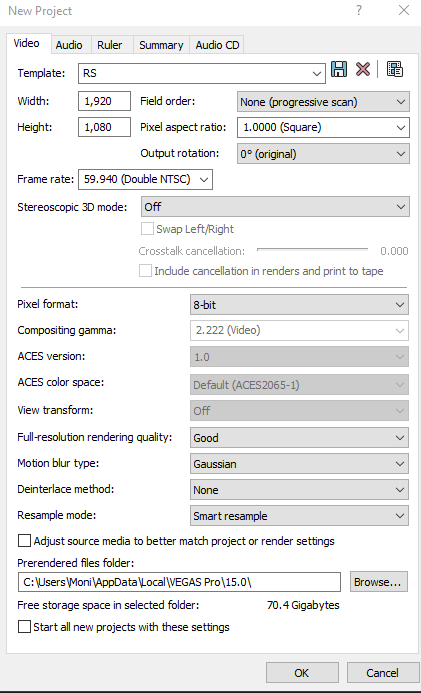
Task: Click the Prerendered files folder path field
Action: point(179,582)
